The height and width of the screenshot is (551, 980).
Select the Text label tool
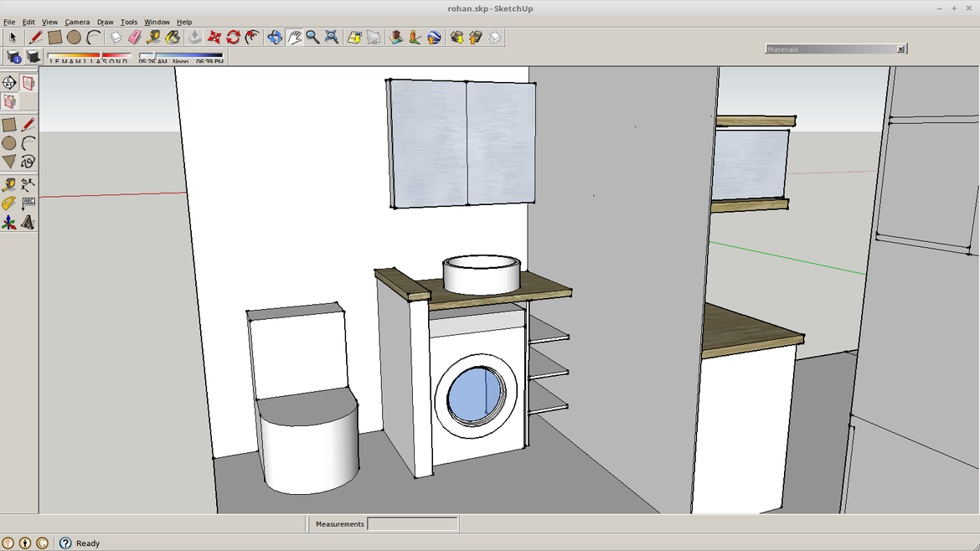(28, 202)
